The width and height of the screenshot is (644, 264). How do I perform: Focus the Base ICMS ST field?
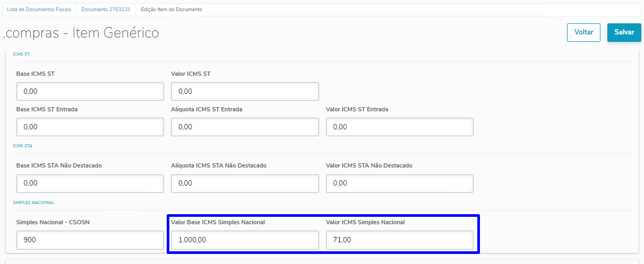click(90, 92)
